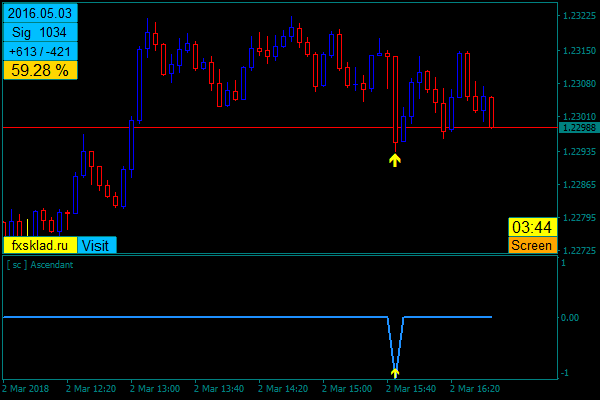
Task: Click the 2 Mar 2018 date on time axis
Action: point(26,387)
